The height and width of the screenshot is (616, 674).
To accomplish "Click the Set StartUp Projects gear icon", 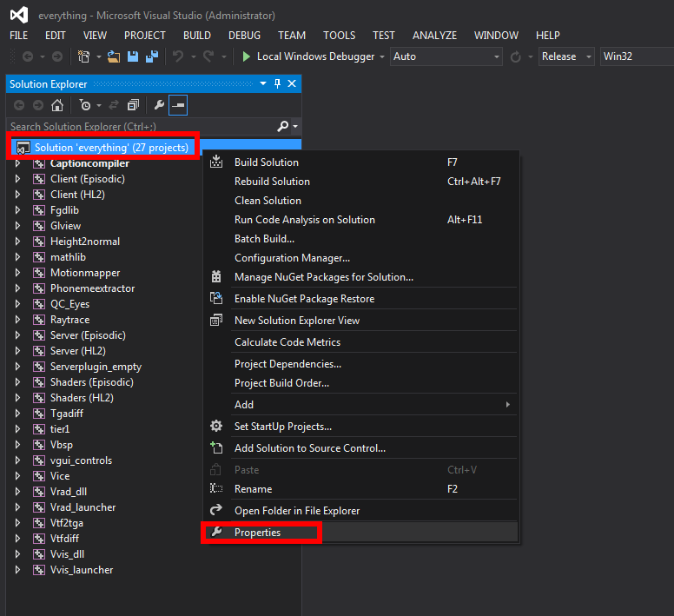I will pyautogui.click(x=215, y=426).
